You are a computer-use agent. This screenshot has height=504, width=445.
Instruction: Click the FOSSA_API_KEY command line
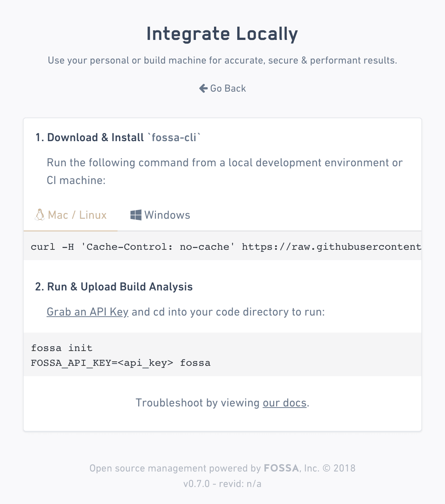(x=121, y=363)
